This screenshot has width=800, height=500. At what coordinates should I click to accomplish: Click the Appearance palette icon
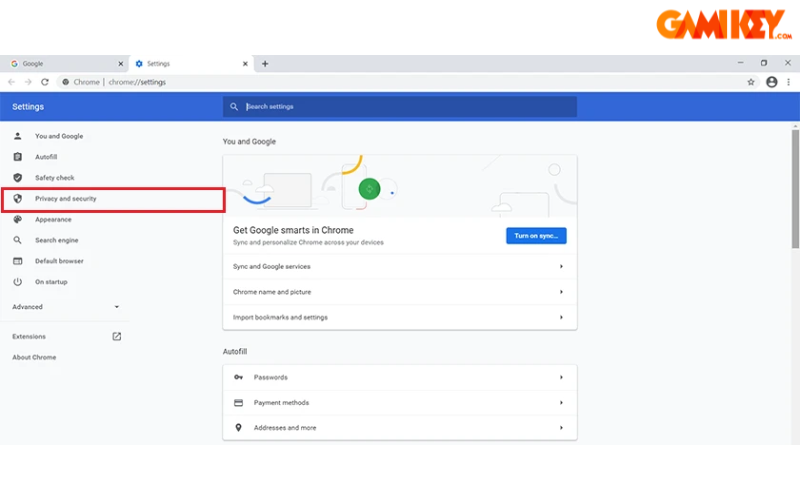(17, 220)
